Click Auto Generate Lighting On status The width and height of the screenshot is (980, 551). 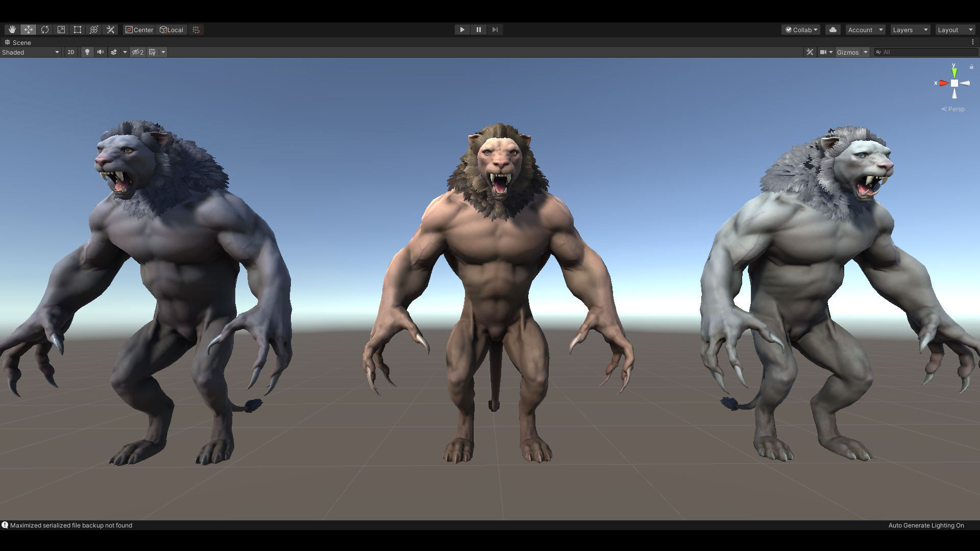926,525
